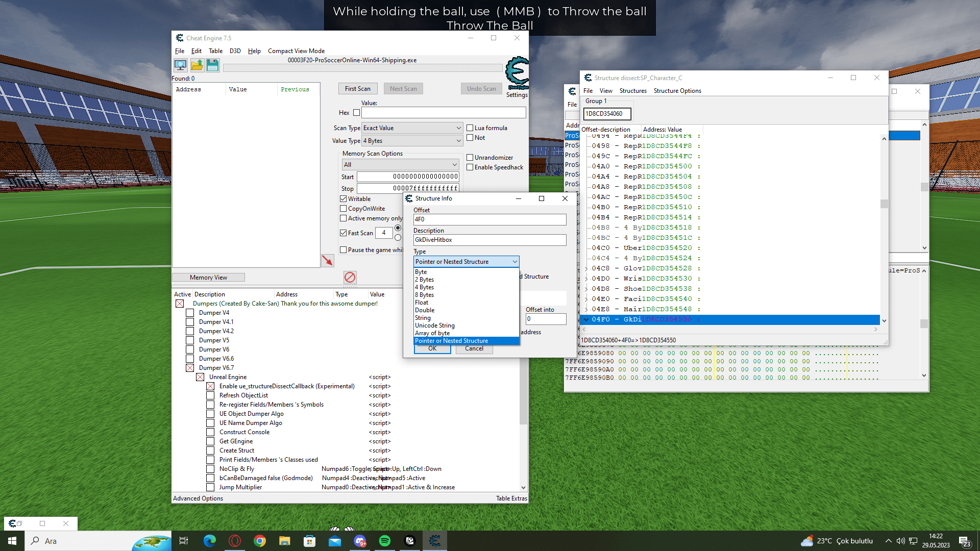
Task: Toggle Fast Scan checkbox
Action: point(344,233)
